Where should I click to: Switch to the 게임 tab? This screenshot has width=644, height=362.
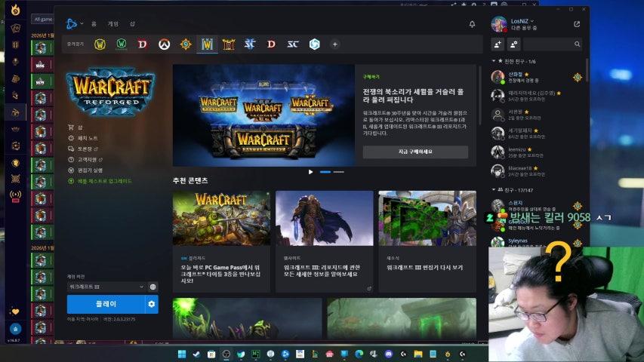point(112,24)
